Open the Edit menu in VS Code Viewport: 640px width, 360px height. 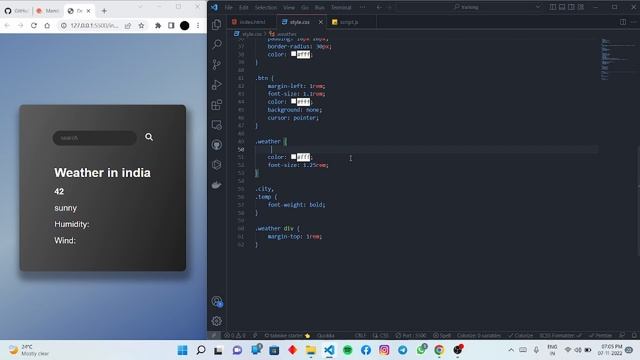(x=244, y=7)
